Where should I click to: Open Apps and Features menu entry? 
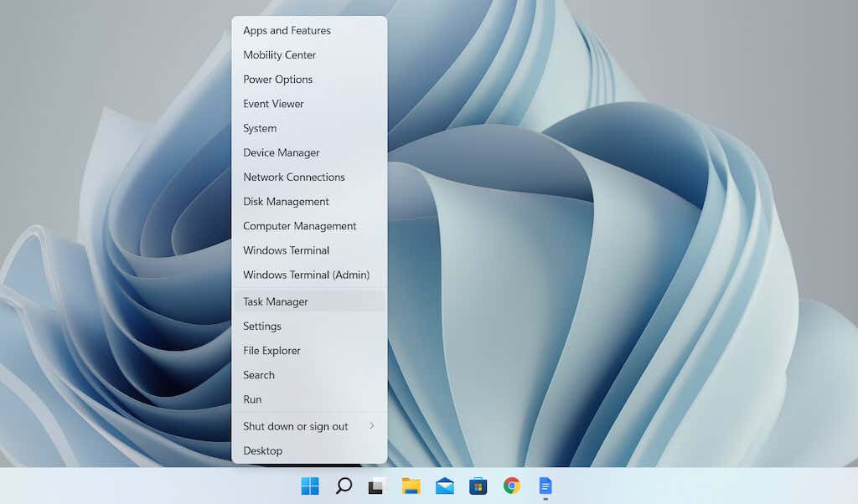click(x=287, y=31)
